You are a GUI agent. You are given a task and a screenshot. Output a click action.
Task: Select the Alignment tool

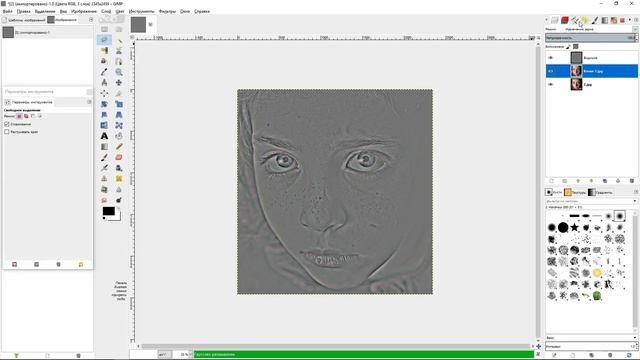pos(104,93)
